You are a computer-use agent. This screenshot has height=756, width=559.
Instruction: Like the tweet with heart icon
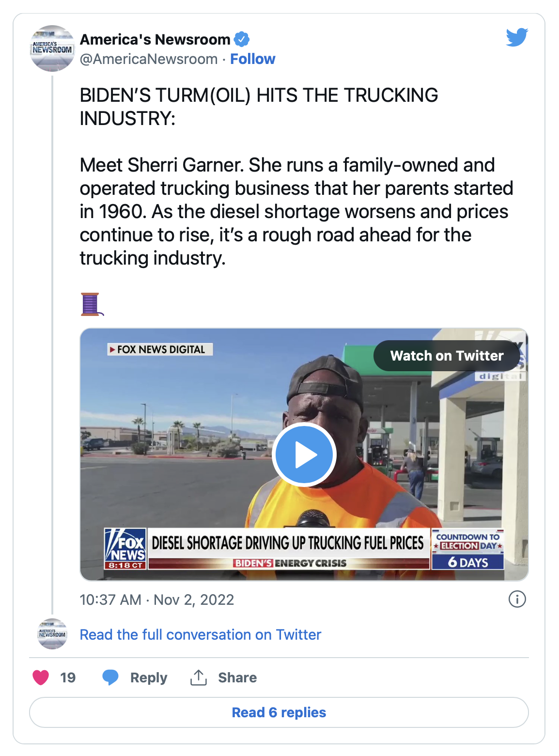[x=41, y=677]
